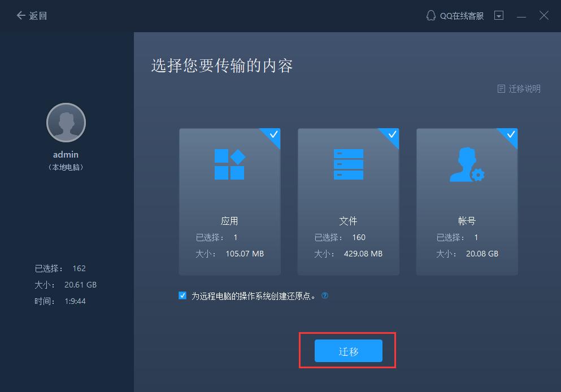Viewport: 561px width, 392px height.
Task: Click the 文件 file server icon
Action: click(348, 164)
